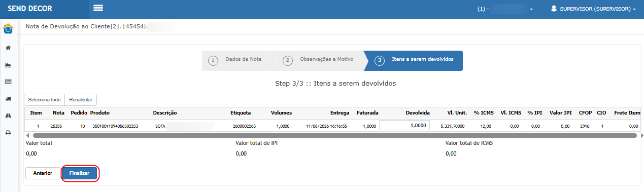Click the delivery date 11/08/2026 16:16:55

click(x=326, y=126)
